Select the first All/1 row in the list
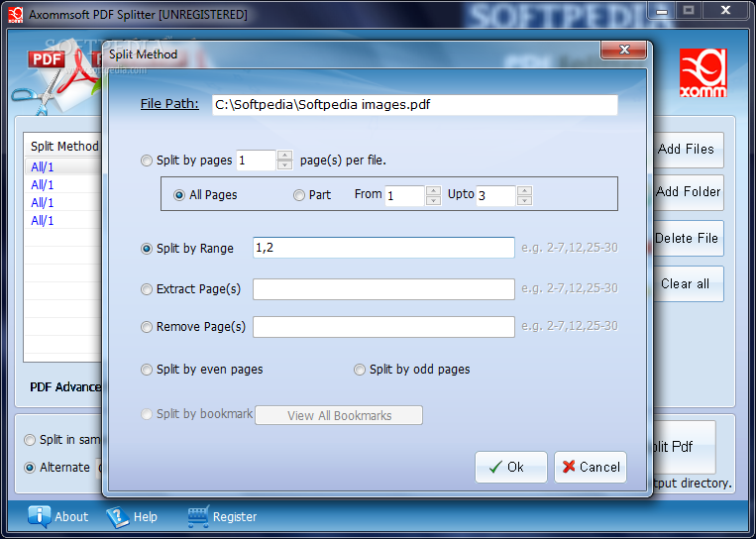This screenshot has height=539, width=756. click(x=63, y=166)
